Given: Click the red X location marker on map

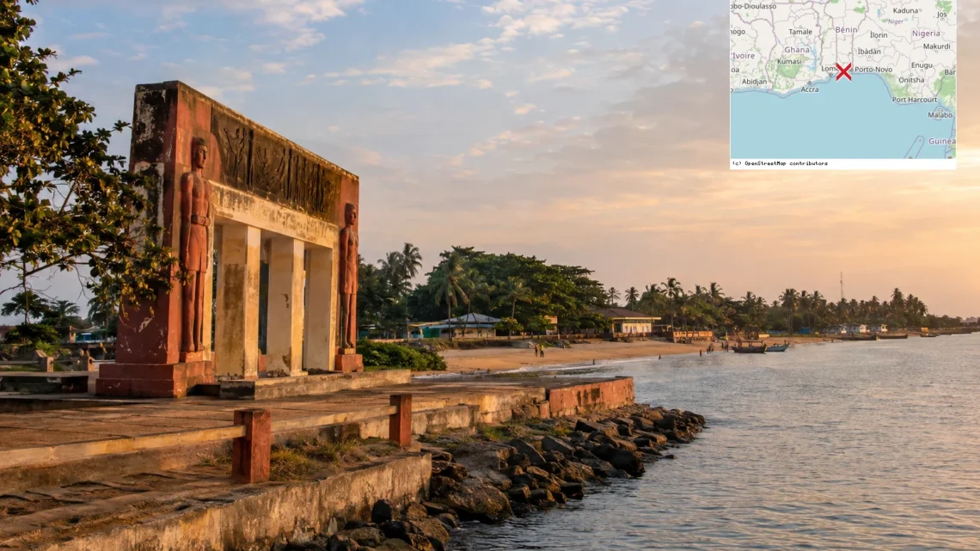Looking at the screenshot, I should point(844,72).
